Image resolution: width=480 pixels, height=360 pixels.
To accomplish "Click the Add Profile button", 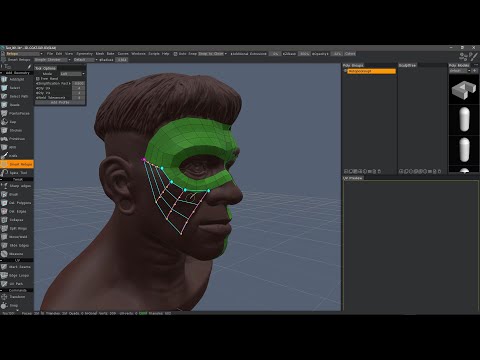I will (x=60, y=103).
